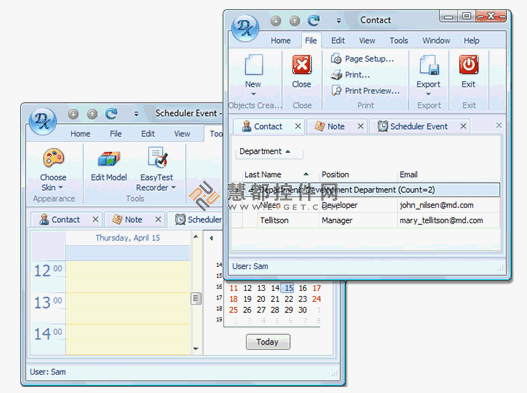Click the Position column header

pos(358,174)
